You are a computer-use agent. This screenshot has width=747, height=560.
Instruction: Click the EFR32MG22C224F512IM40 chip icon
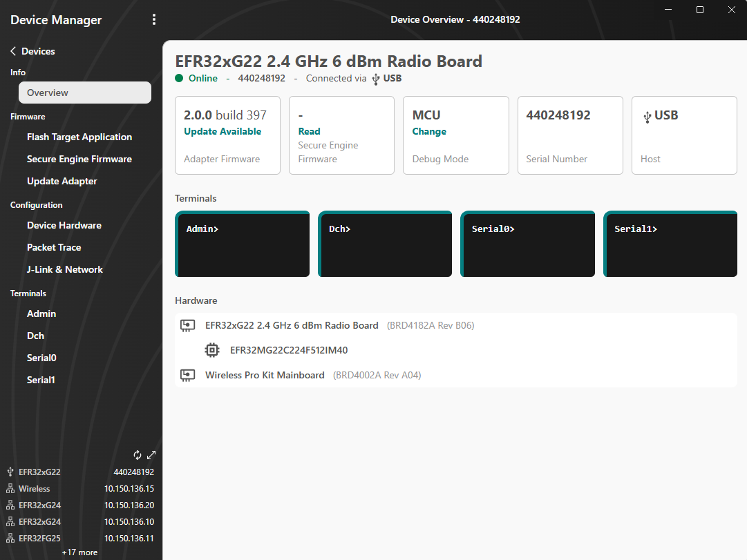pyautogui.click(x=212, y=350)
